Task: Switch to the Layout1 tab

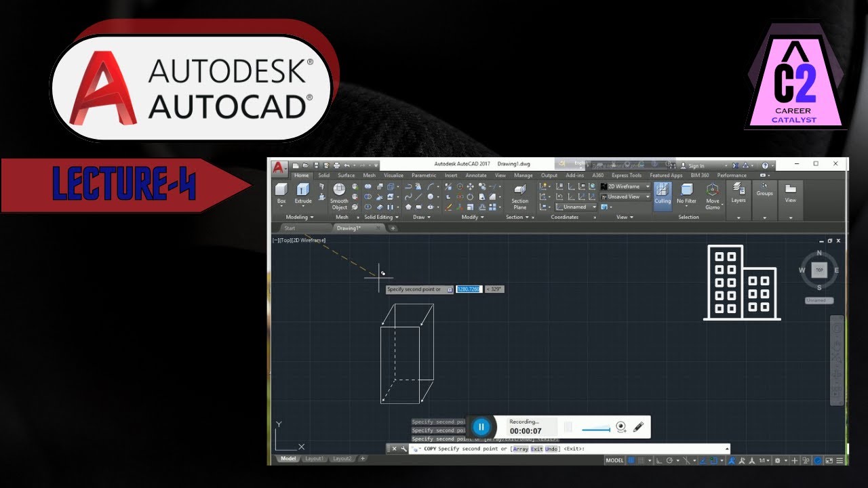Action: tap(315, 458)
